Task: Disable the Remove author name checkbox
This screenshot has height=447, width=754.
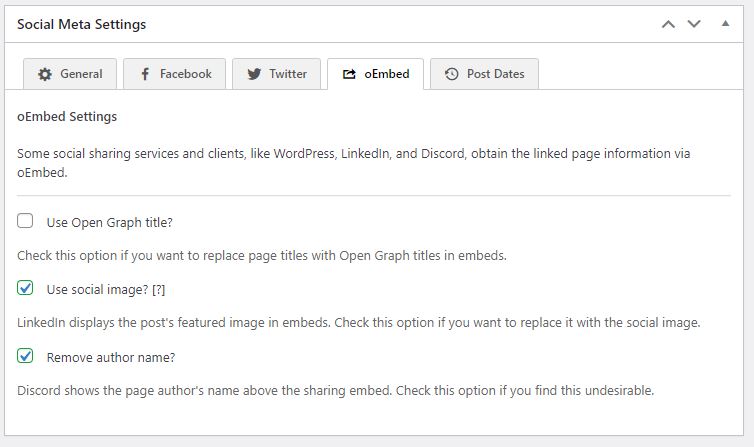Action: point(26,357)
